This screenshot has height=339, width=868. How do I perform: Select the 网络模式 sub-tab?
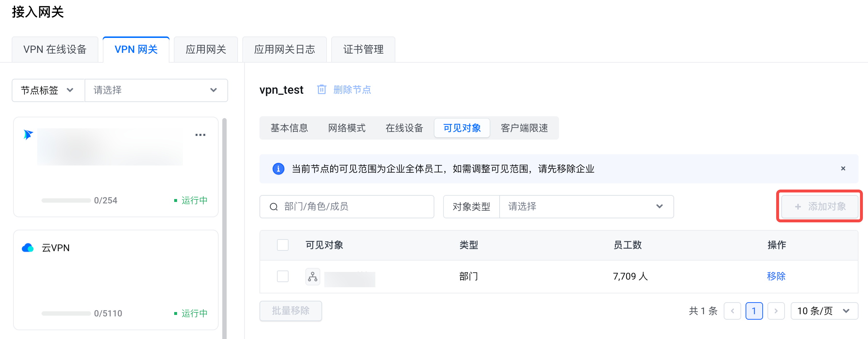347,128
